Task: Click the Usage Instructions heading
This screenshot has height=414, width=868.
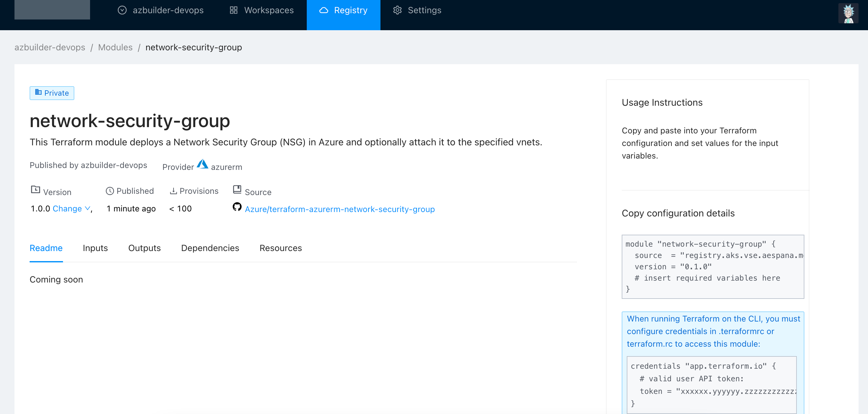Action: point(662,102)
